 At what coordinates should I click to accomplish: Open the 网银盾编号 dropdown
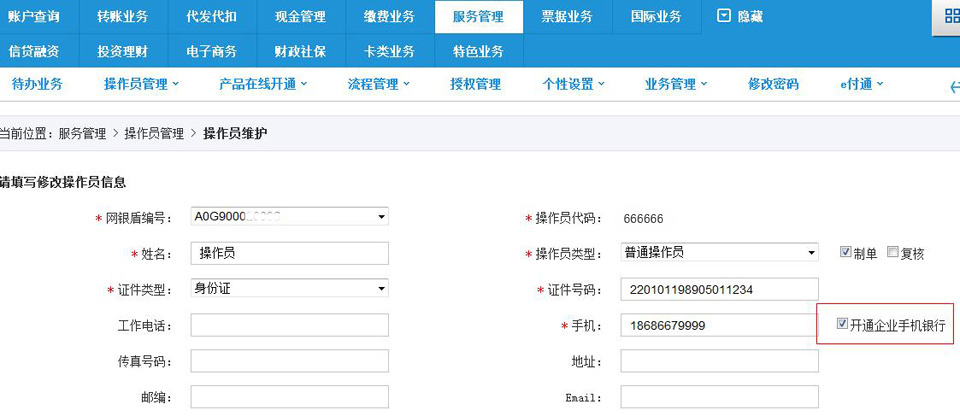(381, 217)
